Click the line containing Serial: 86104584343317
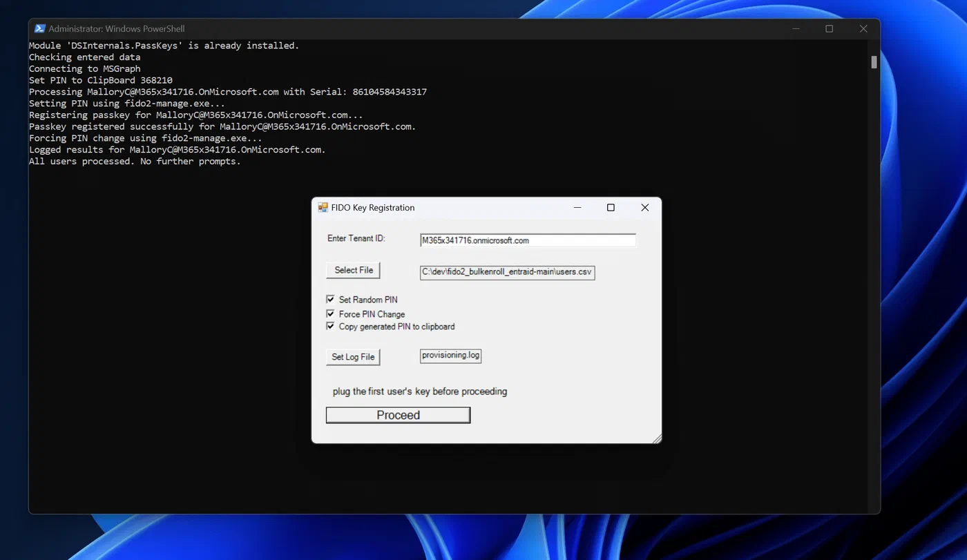The width and height of the screenshot is (967, 560). [x=228, y=92]
